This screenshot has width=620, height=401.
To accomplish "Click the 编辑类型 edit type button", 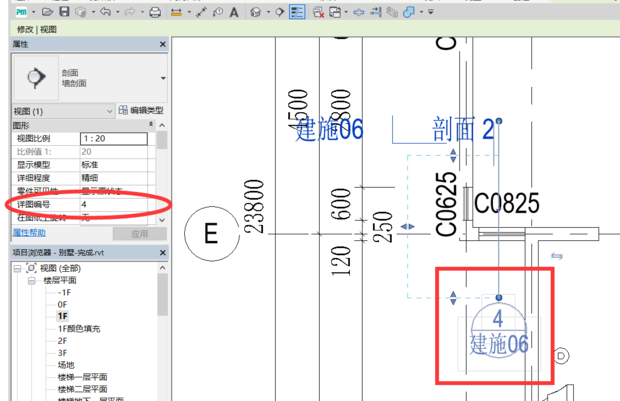I will (x=142, y=110).
